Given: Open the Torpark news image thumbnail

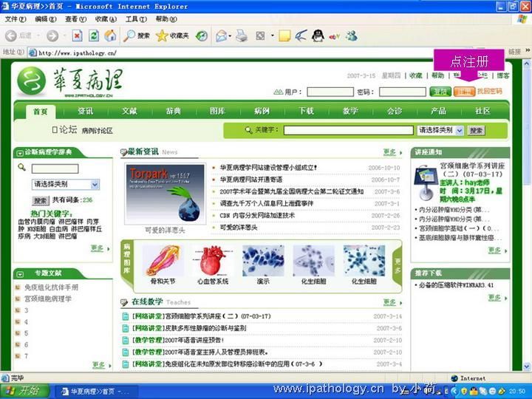Looking at the screenshot, I should tap(166, 194).
